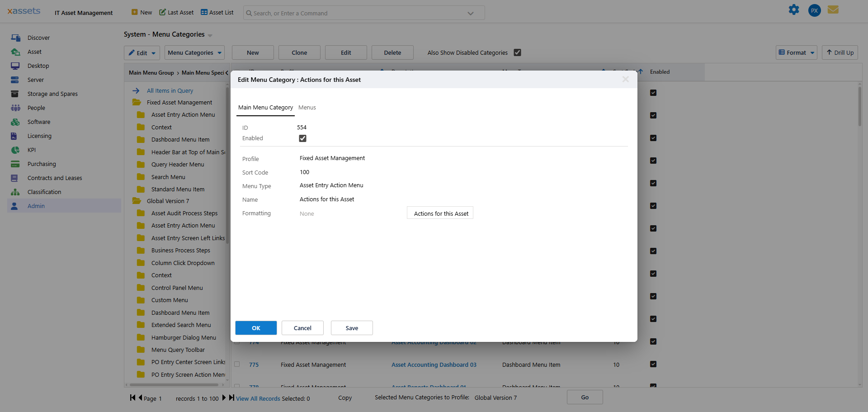
Task: Uncheck Also Show Disabled Categories
Action: 518,52
